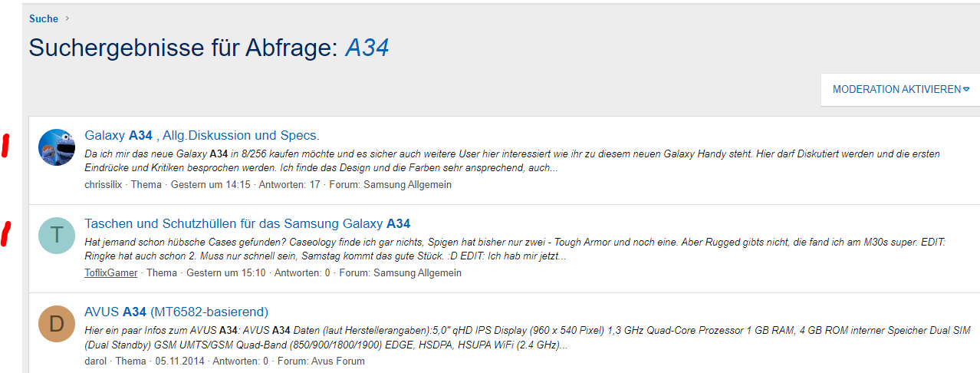This screenshot has width=980, height=373.
Task: Open Taschen und Schutzhüllen für Samsung Galaxy A34
Action: (247, 223)
